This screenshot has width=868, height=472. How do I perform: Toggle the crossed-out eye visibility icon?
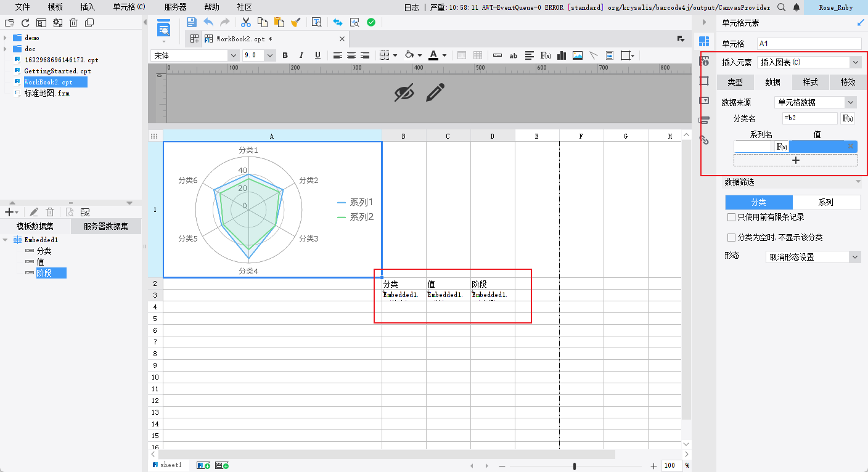[404, 92]
